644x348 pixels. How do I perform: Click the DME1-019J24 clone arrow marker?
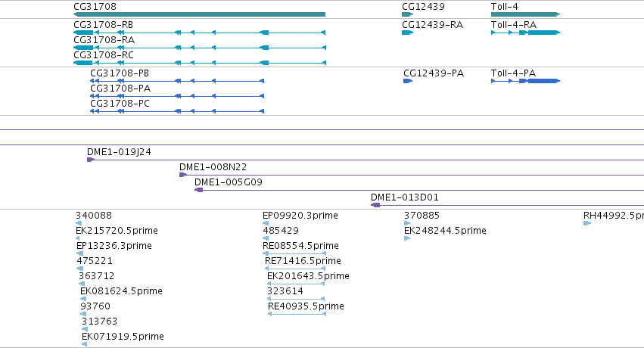tap(91, 160)
